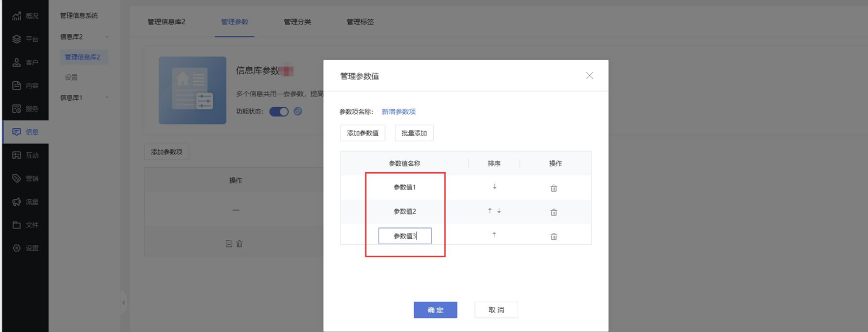
Task: Expand the 信息库1 menu group
Action: point(84,97)
